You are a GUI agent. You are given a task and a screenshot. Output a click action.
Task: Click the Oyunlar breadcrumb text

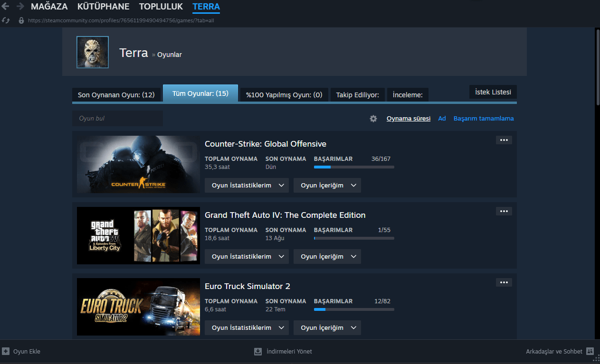(x=170, y=55)
